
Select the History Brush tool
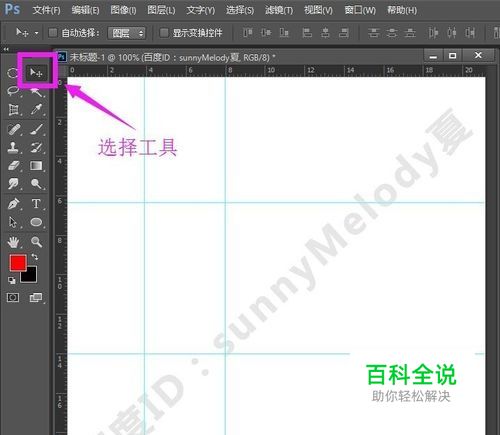[x=36, y=148]
